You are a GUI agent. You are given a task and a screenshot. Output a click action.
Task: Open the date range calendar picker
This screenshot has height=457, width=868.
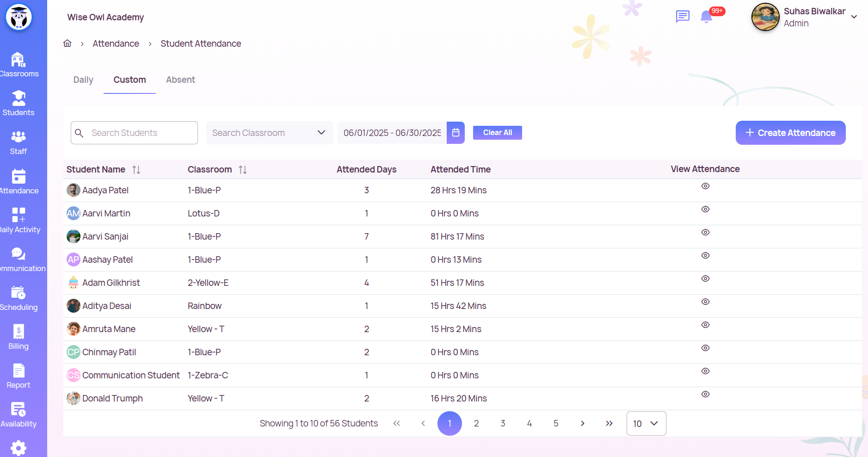coord(456,133)
